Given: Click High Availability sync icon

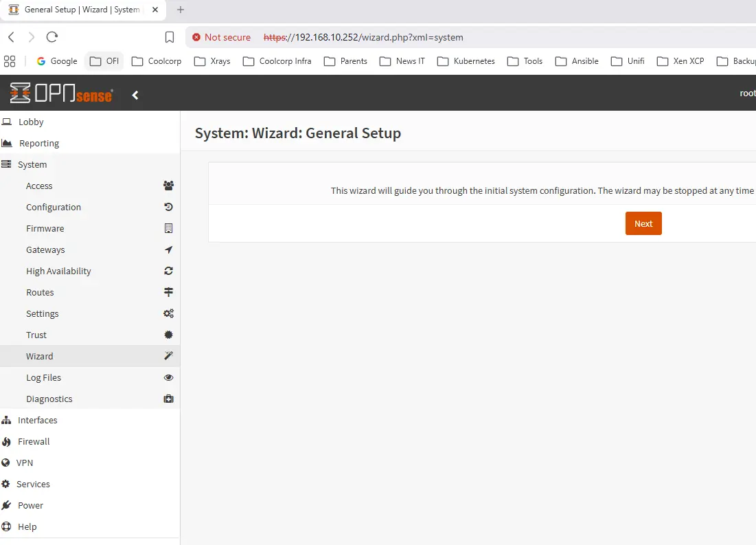Looking at the screenshot, I should tap(168, 271).
